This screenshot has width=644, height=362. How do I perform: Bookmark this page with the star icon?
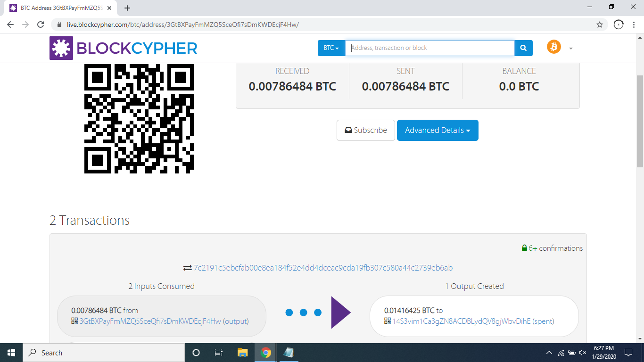[x=600, y=25]
